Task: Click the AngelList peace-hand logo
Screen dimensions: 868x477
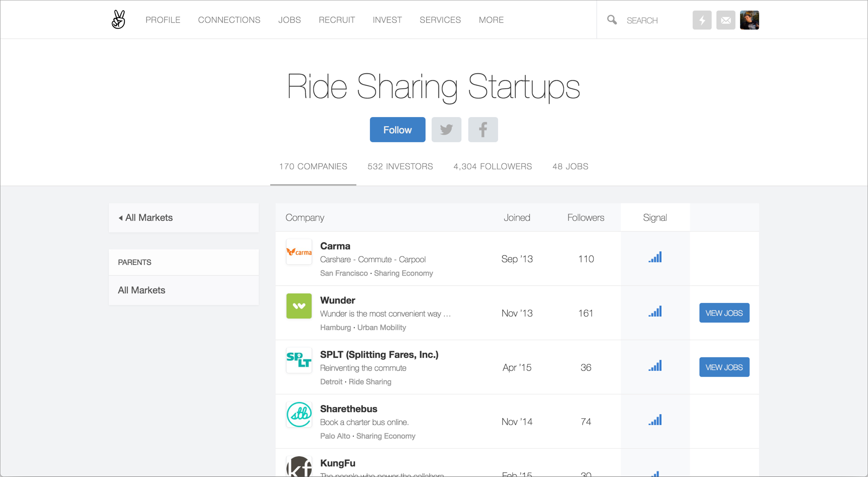Action: 118,20
